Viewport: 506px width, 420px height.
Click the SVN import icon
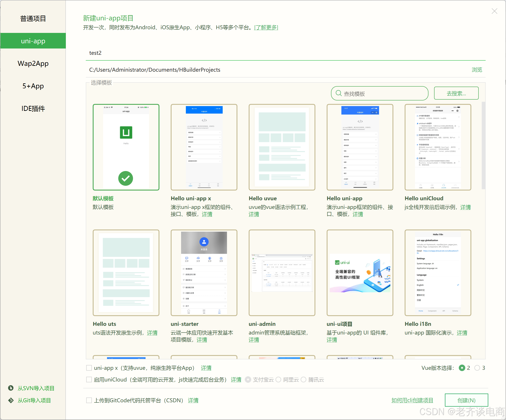[x=11, y=388]
